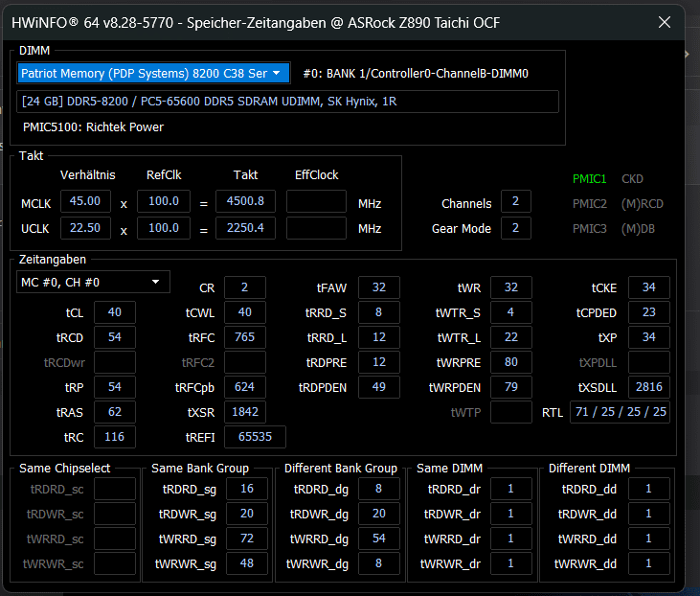
Task: Click the tRP value 54
Action: click(115, 387)
